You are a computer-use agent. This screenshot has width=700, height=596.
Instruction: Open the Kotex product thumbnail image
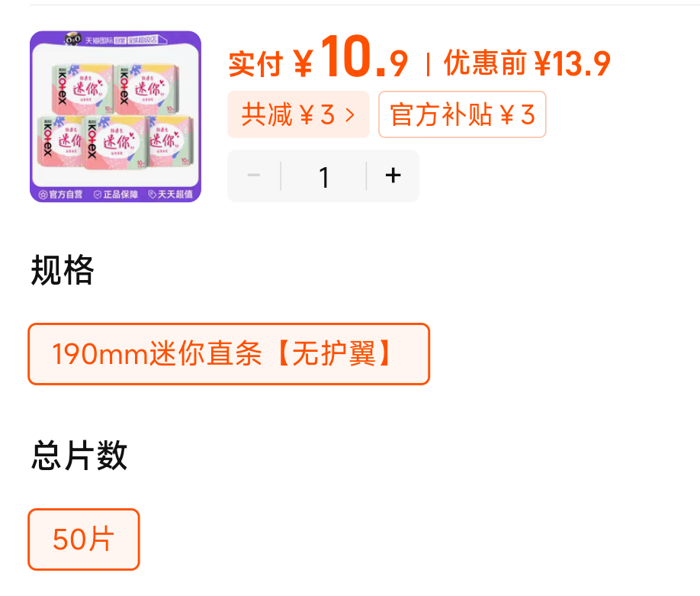116,117
